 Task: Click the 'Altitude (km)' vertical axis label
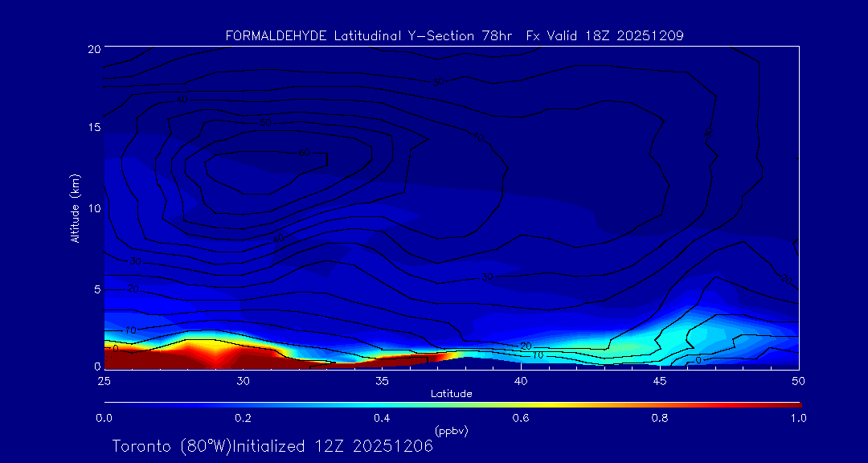point(74,207)
